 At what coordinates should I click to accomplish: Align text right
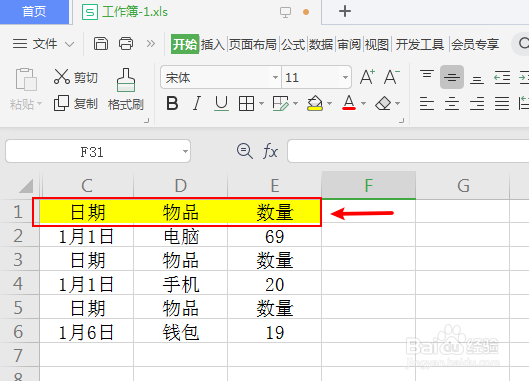tap(477, 103)
